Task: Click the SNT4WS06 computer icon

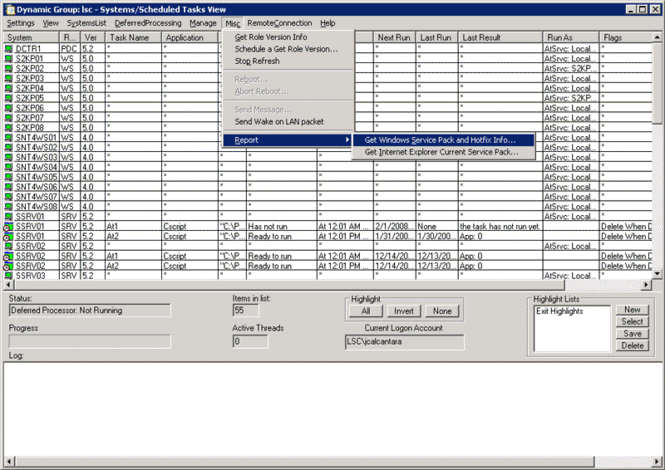Action: coord(8,187)
